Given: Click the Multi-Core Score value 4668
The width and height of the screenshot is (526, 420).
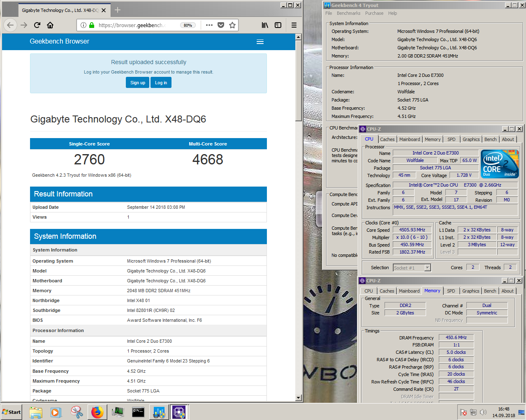Looking at the screenshot, I should pyautogui.click(x=208, y=159).
